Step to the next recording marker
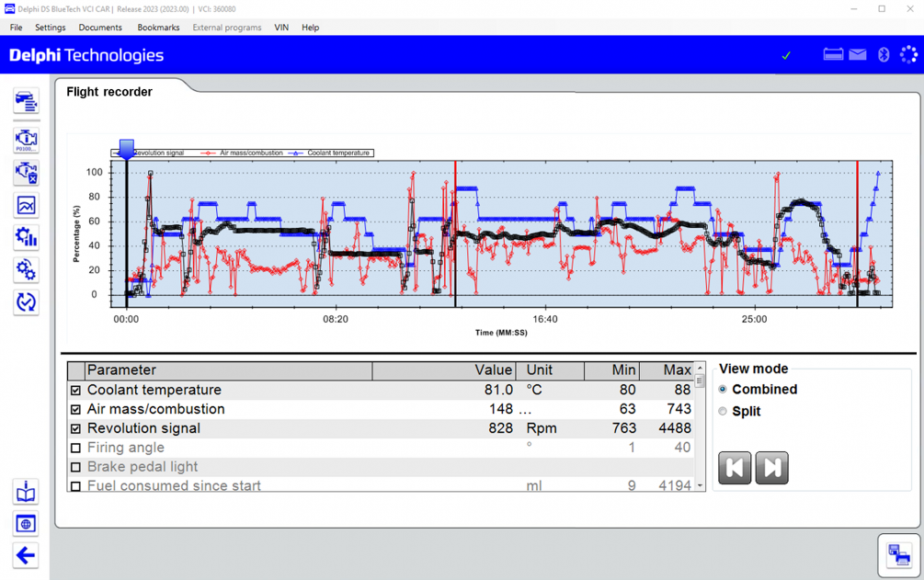 click(772, 469)
